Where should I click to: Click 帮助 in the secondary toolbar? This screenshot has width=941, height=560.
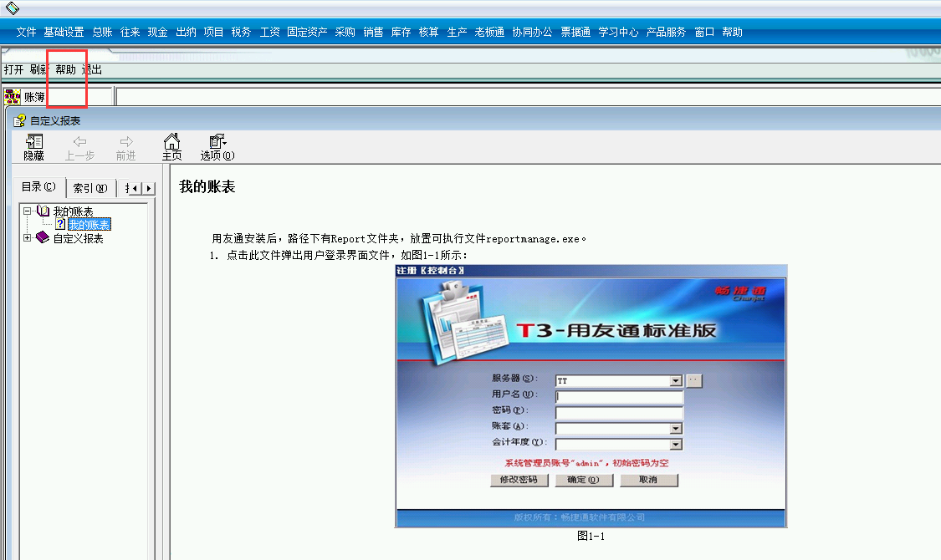(x=66, y=69)
